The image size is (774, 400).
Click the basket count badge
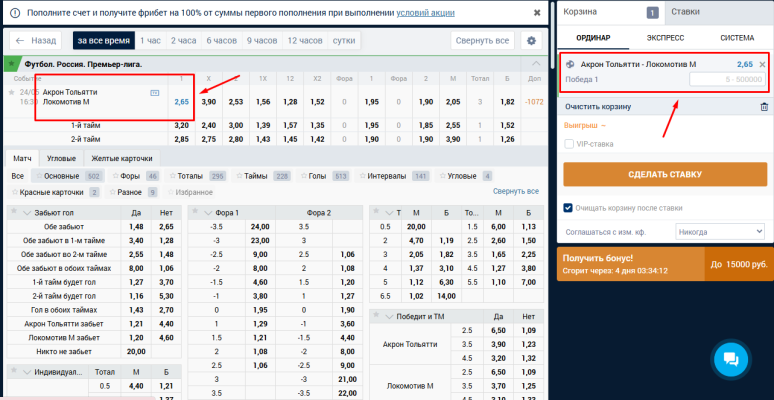tap(653, 13)
